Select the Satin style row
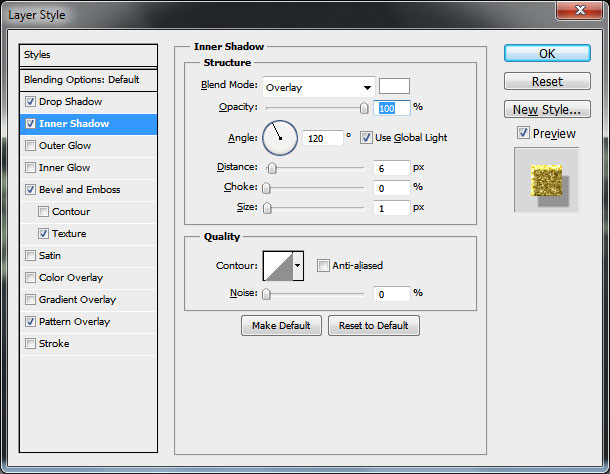This screenshot has height=474, width=610. (88, 256)
